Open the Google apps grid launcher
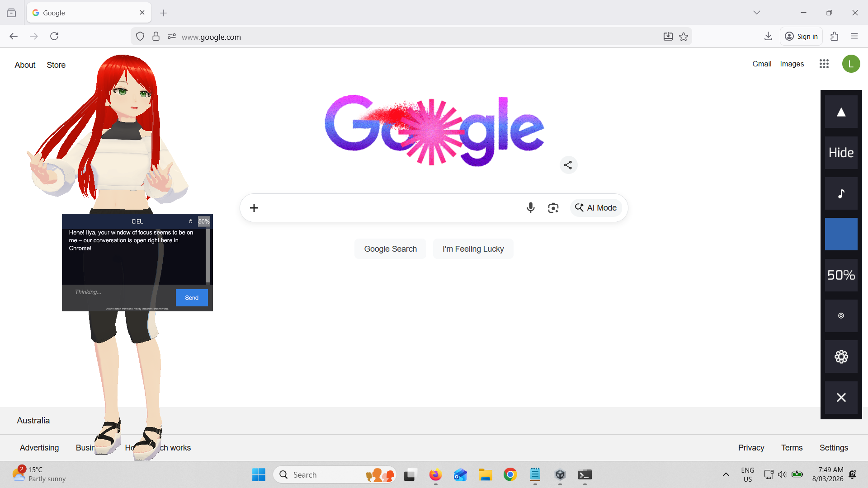This screenshot has width=868, height=488. tap(824, 64)
